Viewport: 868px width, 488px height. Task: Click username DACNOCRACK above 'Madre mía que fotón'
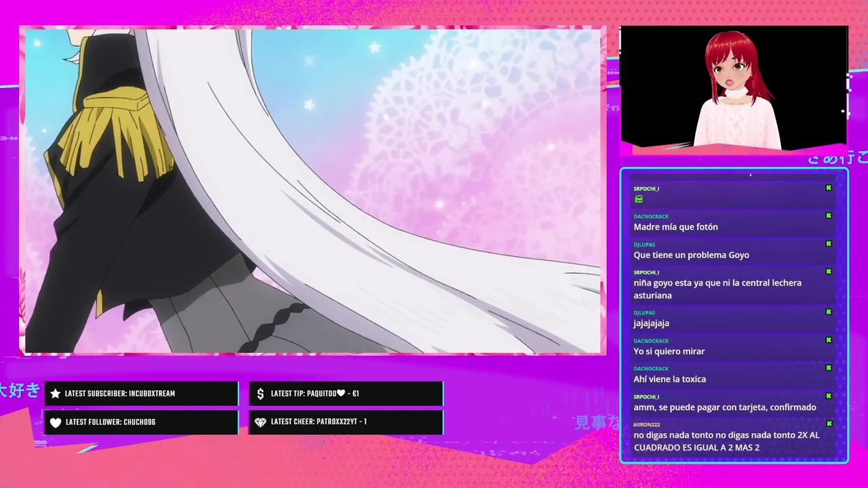coord(651,216)
